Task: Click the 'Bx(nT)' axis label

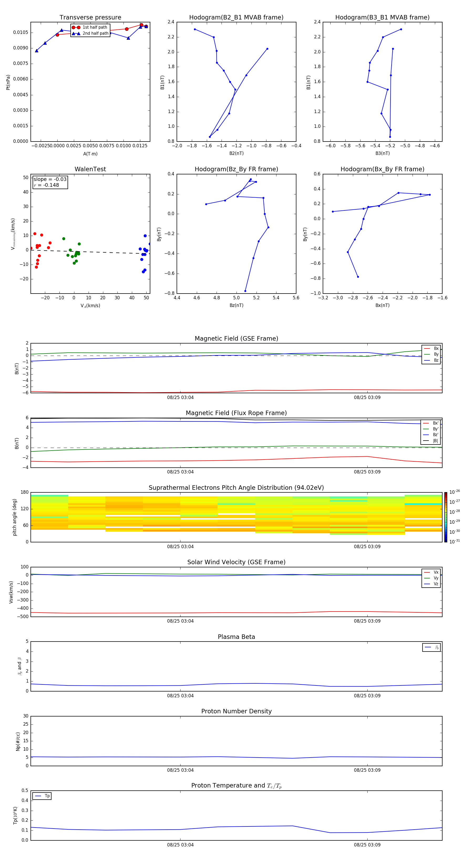Action: tap(382, 305)
